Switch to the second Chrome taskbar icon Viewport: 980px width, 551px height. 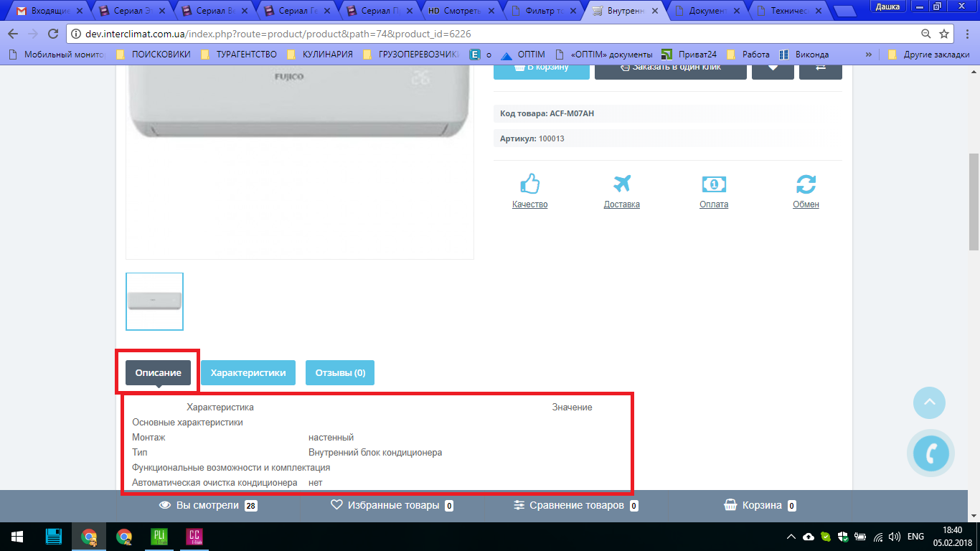coord(123,536)
